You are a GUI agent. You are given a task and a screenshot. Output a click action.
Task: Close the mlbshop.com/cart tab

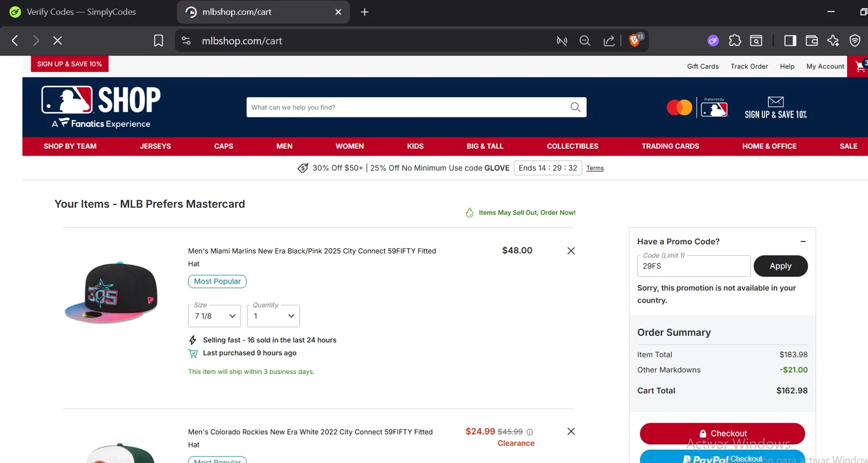pyautogui.click(x=339, y=12)
